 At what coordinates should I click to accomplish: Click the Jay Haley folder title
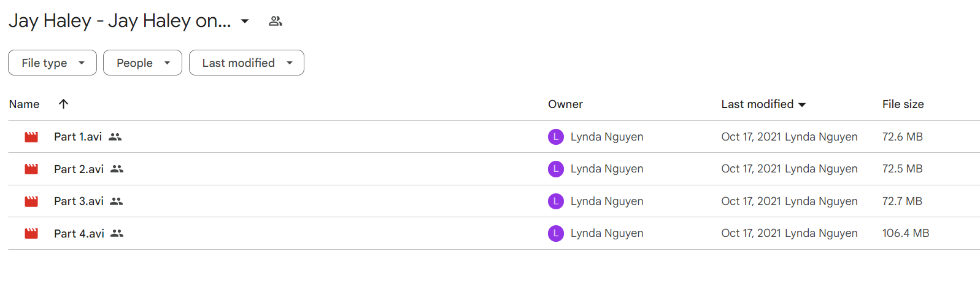[120, 21]
